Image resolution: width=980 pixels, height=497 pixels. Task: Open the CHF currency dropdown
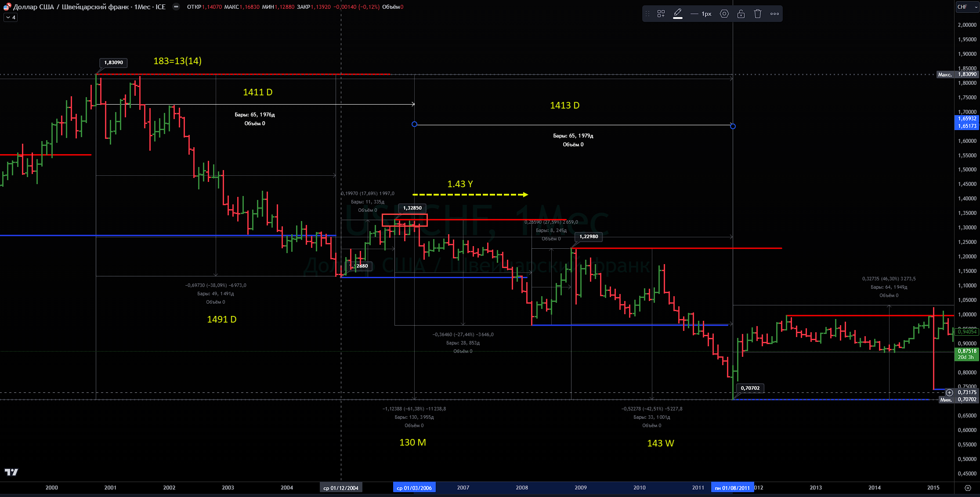966,7
